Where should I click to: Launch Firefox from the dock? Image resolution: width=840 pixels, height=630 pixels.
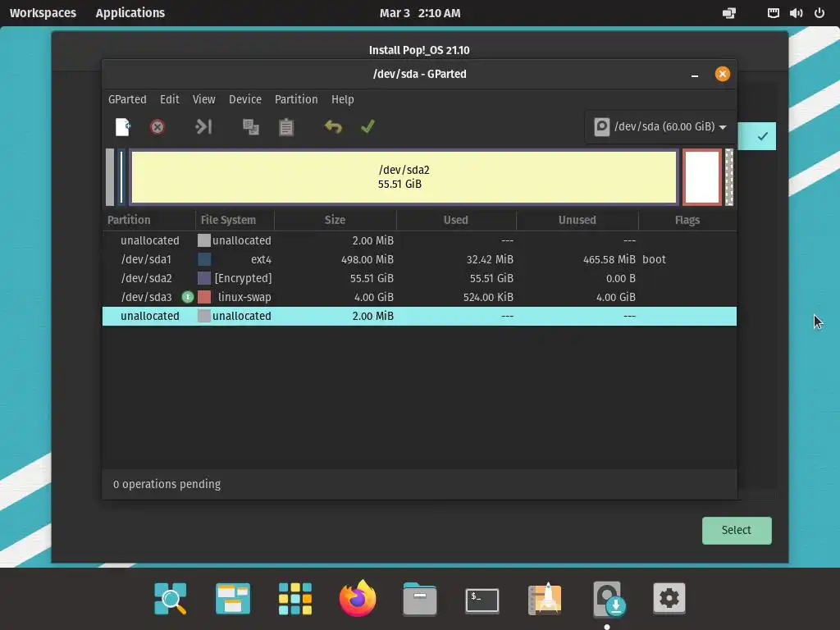358,598
